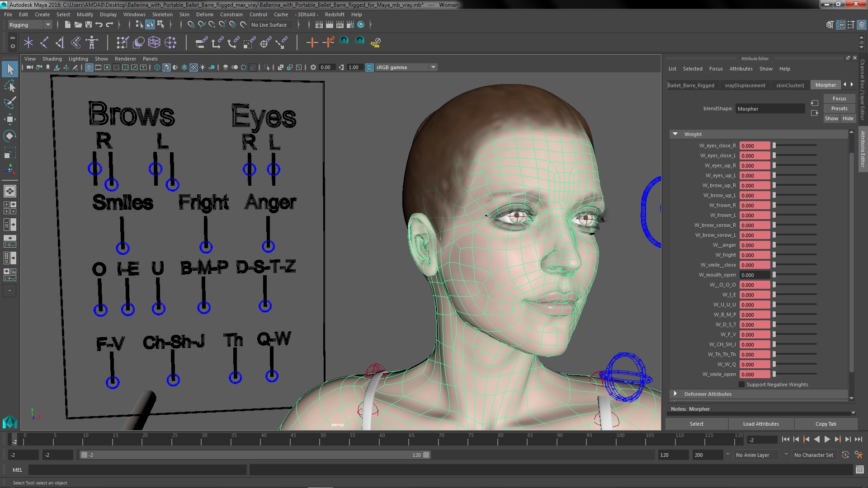Click the New Scene icon
The height and width of the screenshot is (488, 868).
click(x=67, y=24)
